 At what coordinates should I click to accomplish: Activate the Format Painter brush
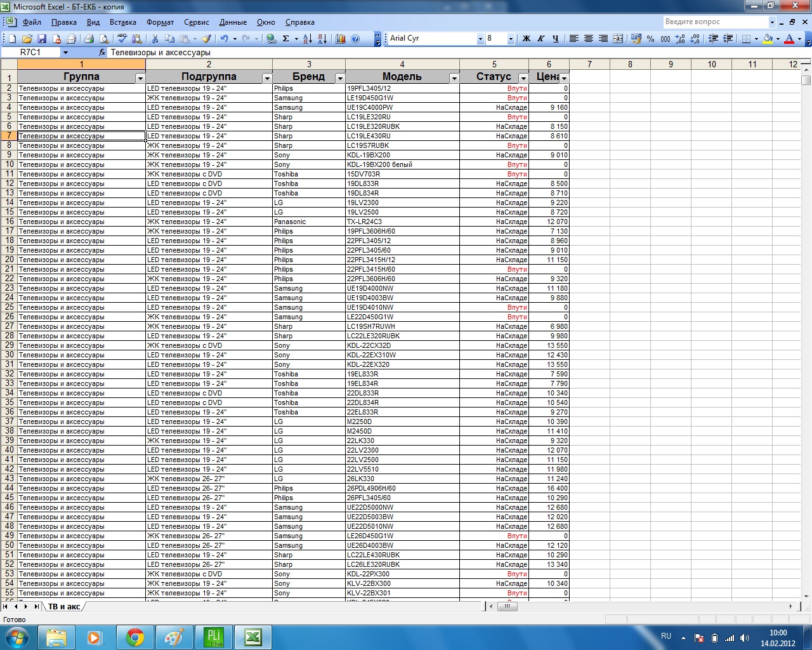click(206, 39)
